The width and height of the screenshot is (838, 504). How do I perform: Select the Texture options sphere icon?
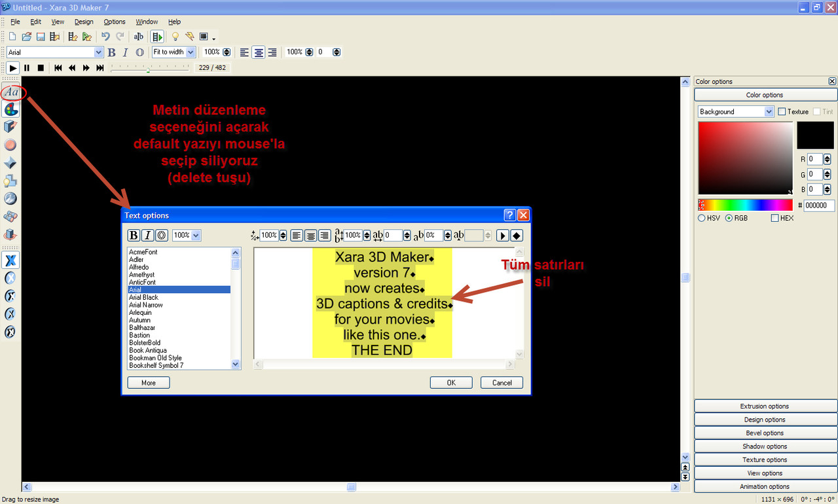pyautogui.click(x=10, y=198)
